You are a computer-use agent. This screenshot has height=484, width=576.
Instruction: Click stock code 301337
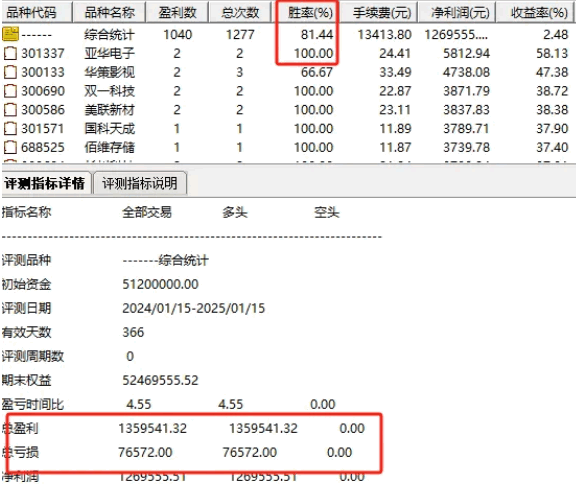[x=43, y=54]
